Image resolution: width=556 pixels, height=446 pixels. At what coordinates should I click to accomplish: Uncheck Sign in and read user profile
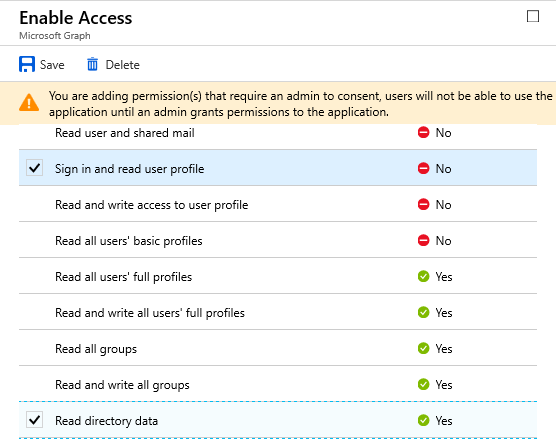tap(34, 168)
